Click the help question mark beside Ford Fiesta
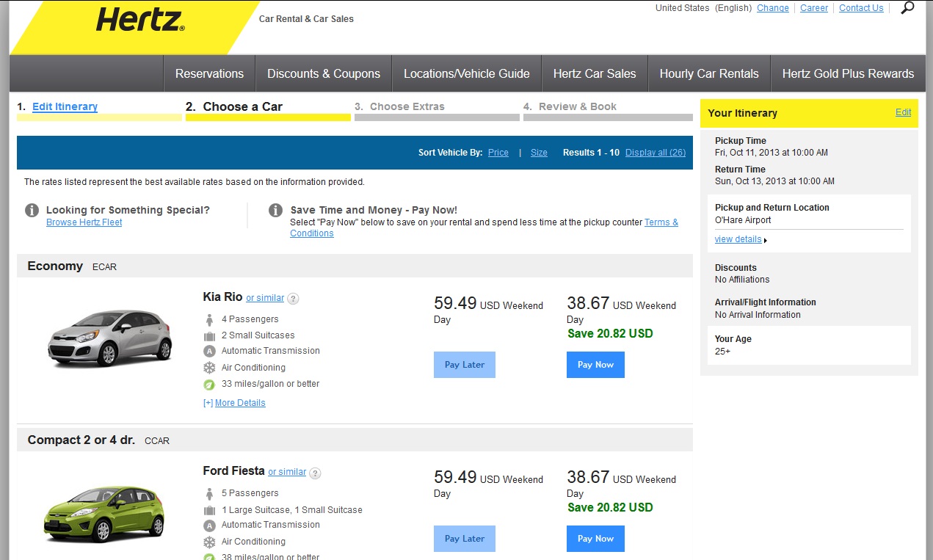Image resolution: width=933 pixels, height=560 pixels. point(315,473)
